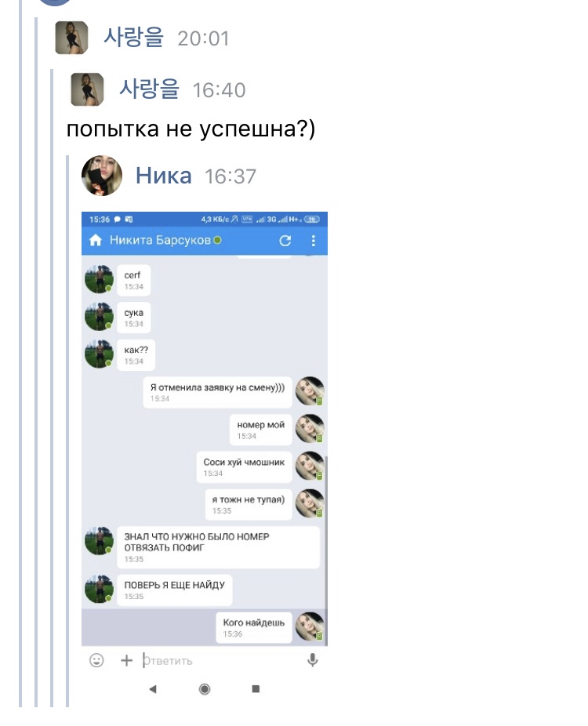Tap the home icon beside Никита Барсуков
Viewport: 588px width, 726px height.
96,240
